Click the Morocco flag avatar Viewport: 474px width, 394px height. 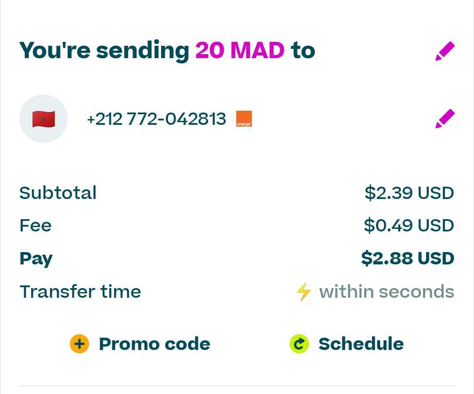(44, 119)
